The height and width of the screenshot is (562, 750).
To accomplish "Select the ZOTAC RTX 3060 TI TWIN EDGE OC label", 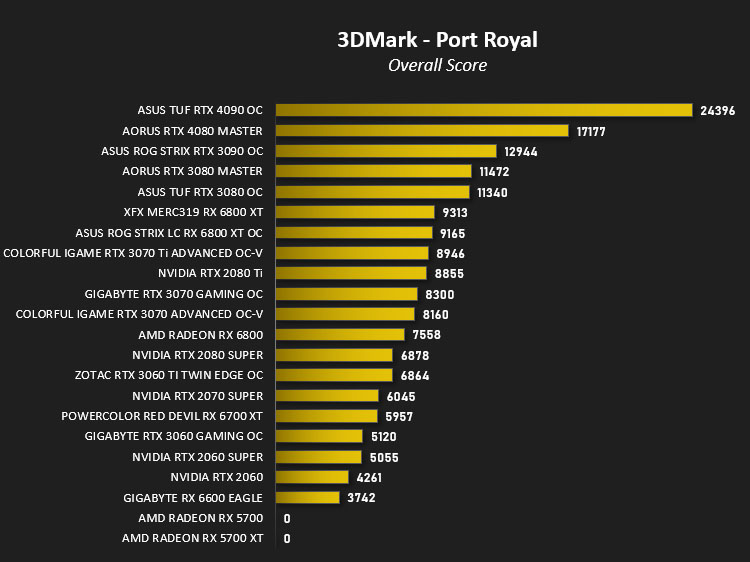I will coord(169,375).
